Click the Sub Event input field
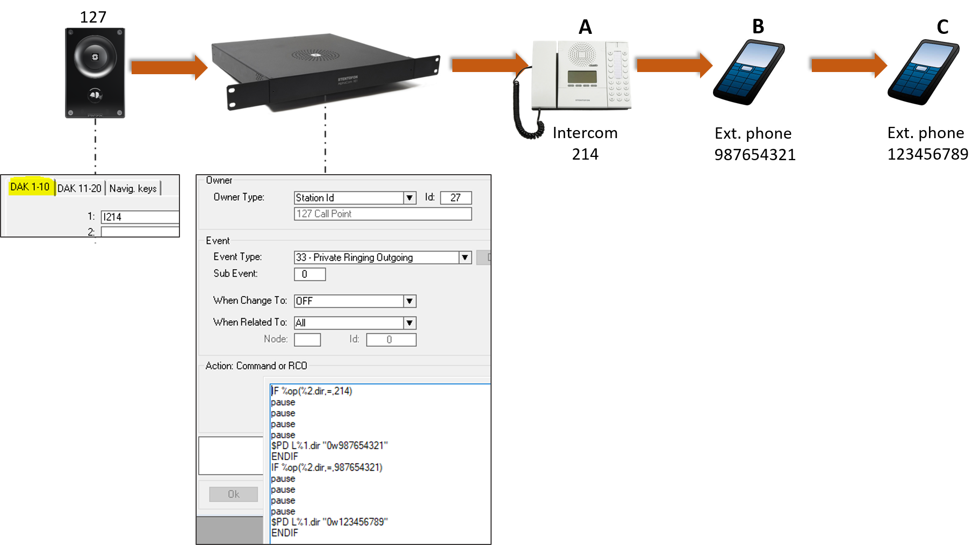This screenshot has height=545, width=980. (x=310, y=274)
